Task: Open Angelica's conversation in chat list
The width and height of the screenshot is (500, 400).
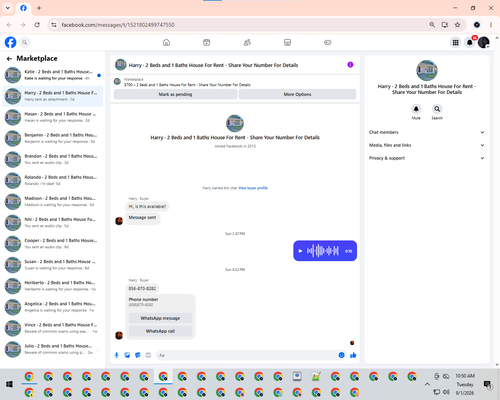Action: (53, 307)
